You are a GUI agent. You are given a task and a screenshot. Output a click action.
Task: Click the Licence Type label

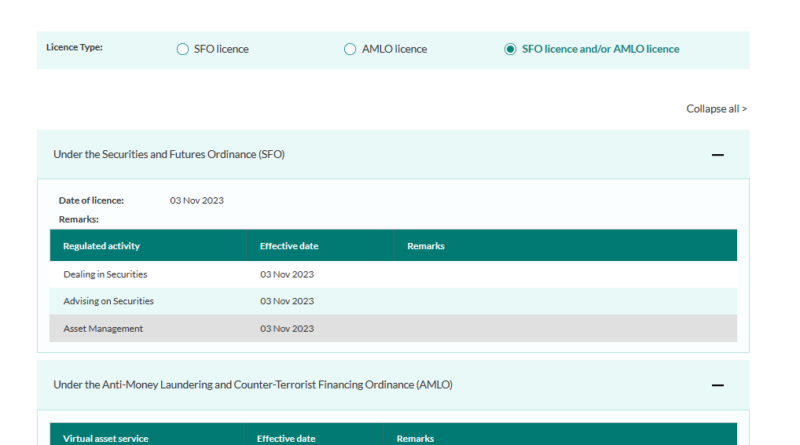(x=74, y=48)
